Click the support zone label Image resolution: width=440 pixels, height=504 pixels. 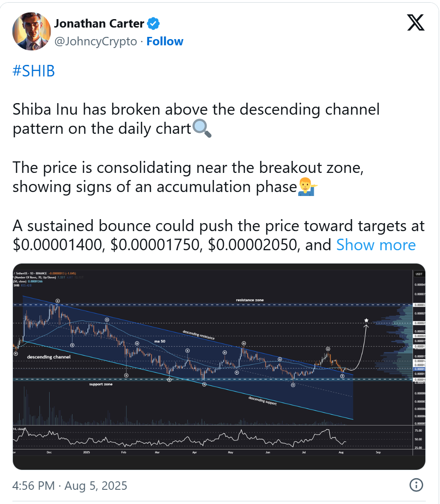coord(100,384)
